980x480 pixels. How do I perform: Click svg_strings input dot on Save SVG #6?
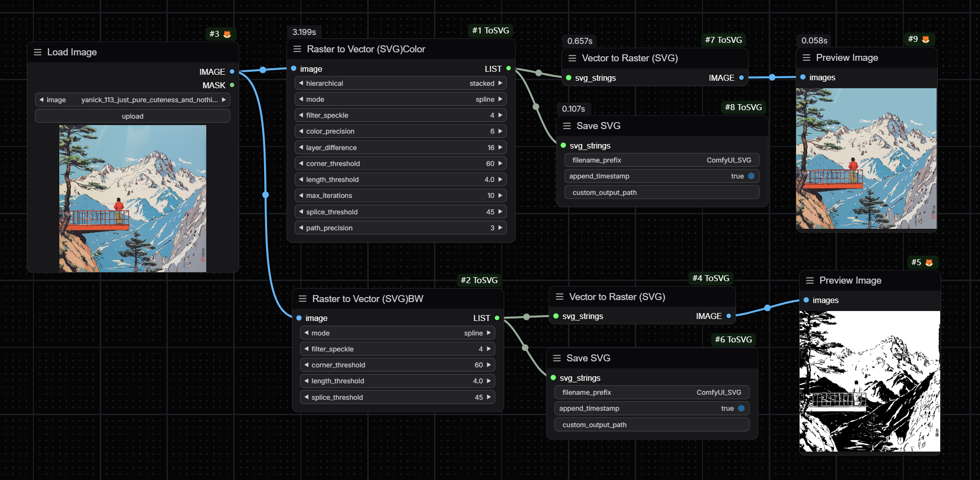pyautogui.click(x=554, y=378)
